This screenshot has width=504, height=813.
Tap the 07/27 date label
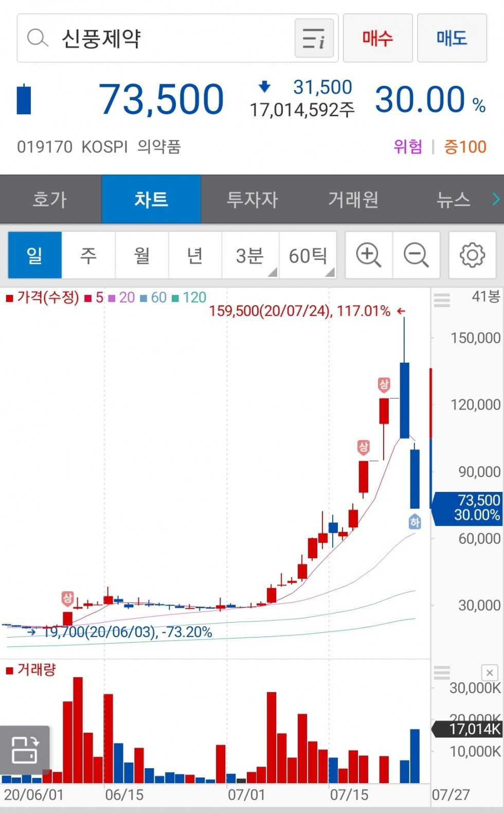pos(451,795)
